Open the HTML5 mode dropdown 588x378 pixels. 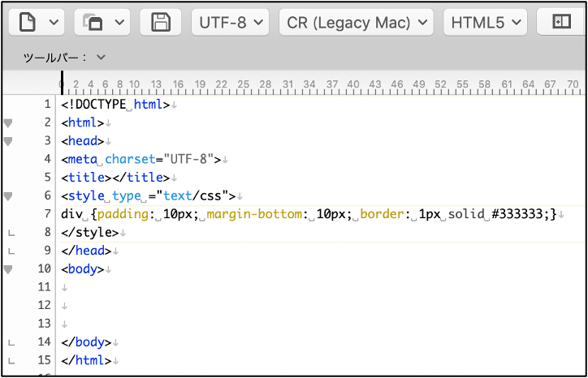click(485, 22)
